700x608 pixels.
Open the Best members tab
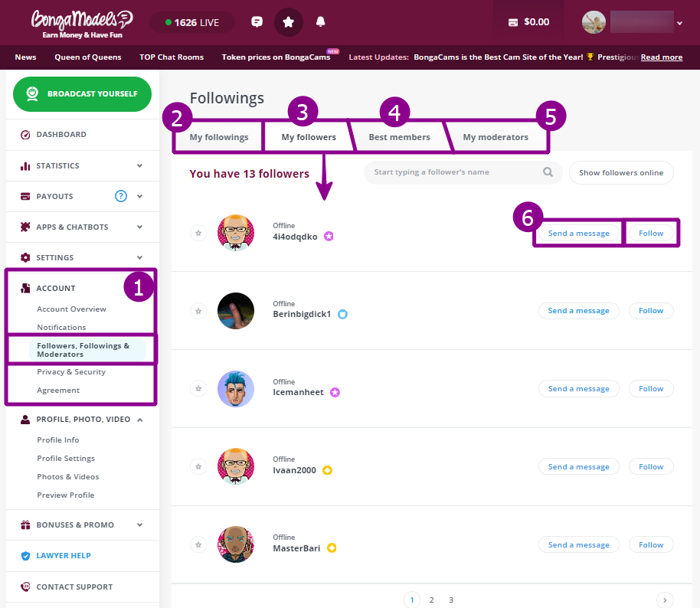coord(399,138)
